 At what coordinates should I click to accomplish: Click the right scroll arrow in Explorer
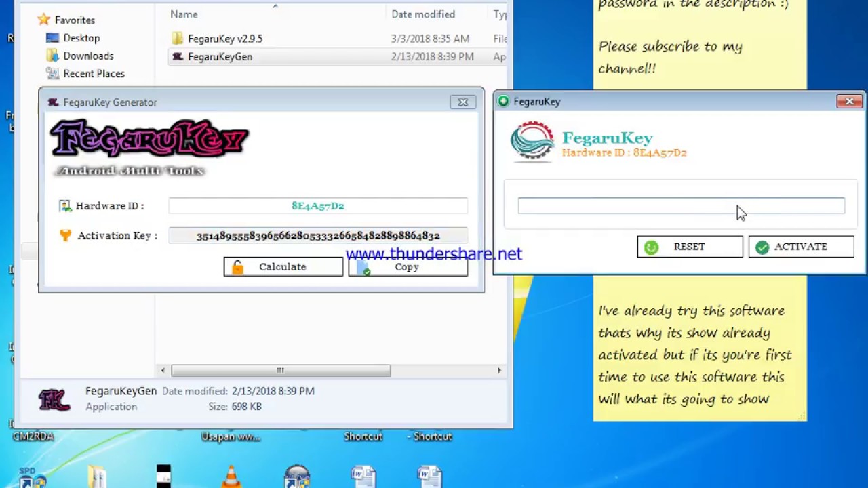pos(500,370)
